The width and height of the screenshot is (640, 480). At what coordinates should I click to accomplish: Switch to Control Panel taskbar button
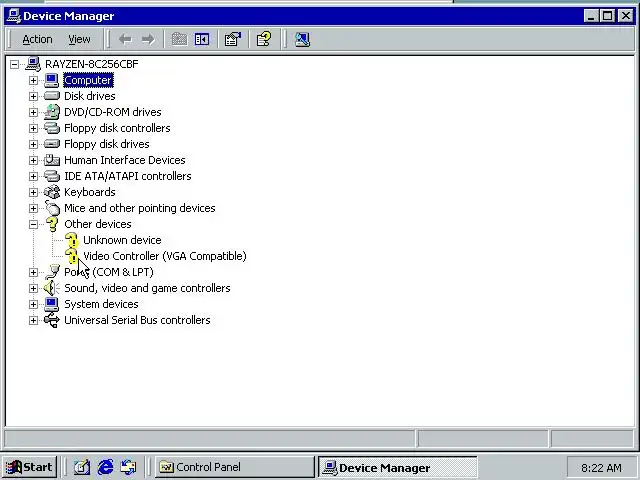(235, 467)
